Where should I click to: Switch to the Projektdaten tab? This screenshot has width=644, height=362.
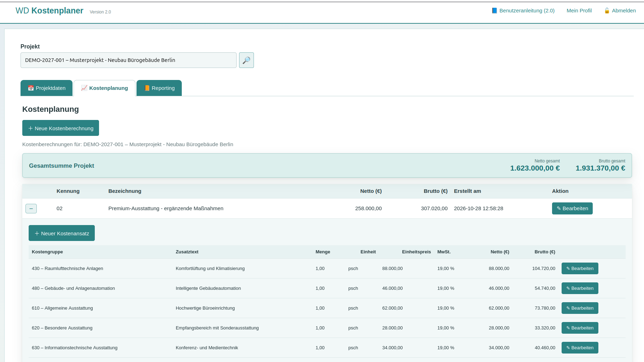click(x=47, y=88)
